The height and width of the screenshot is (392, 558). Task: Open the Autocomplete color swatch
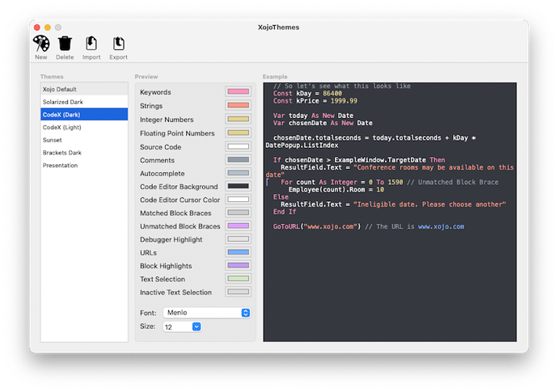point(238,173)
